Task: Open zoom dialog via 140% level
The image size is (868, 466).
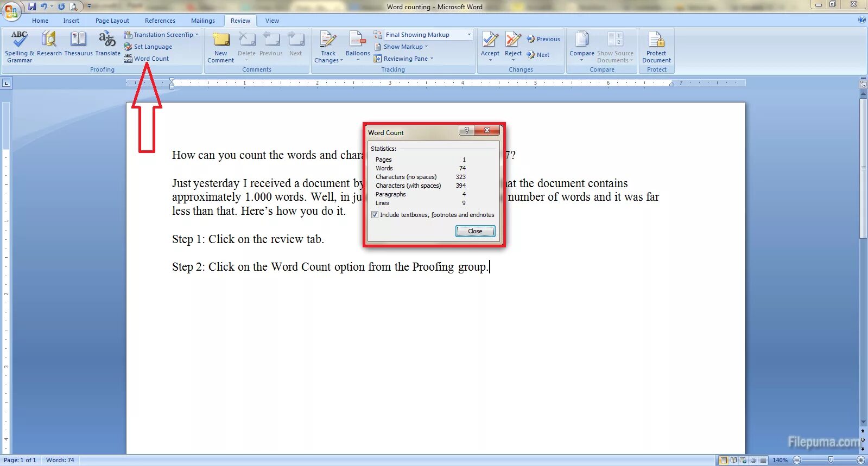Action: pyautogui.click(x=780, y=460)
